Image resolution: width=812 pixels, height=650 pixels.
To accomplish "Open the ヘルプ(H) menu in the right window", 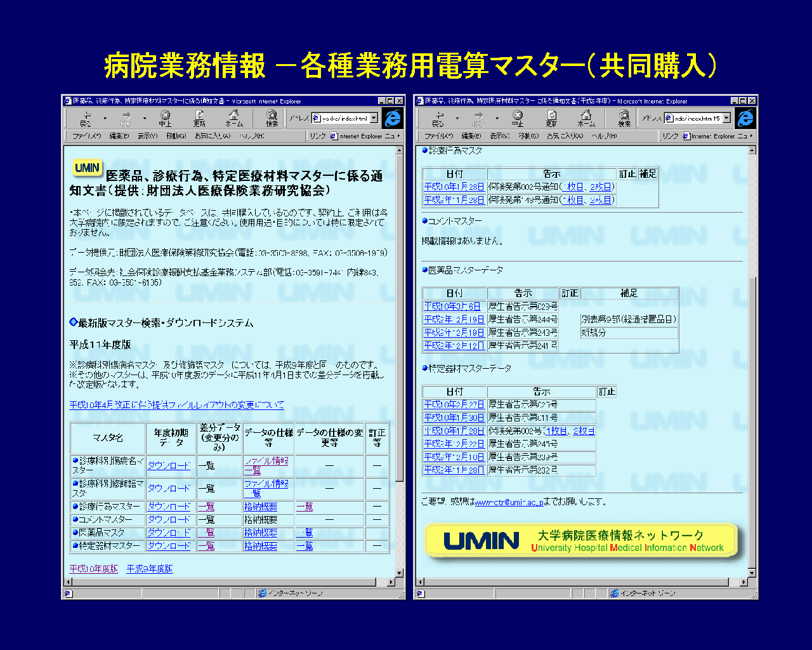I will coord(604,136).
